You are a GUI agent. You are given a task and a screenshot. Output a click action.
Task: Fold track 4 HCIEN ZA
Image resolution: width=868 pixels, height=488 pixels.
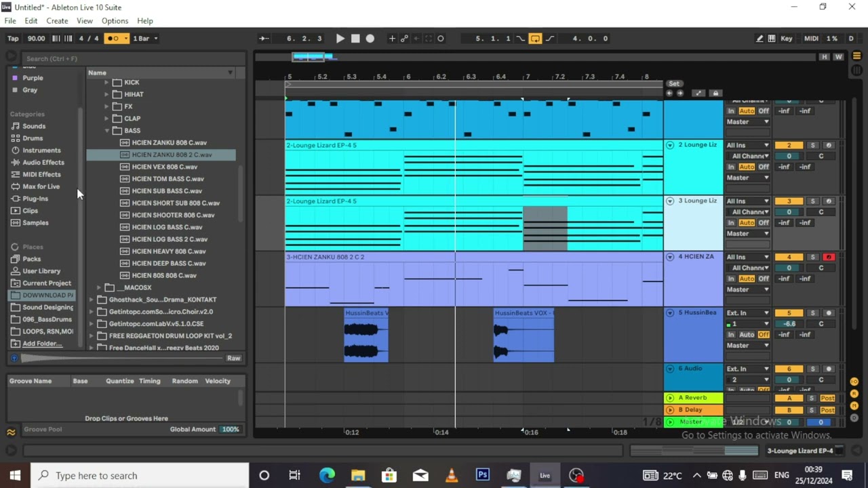(x=670, y=257)
